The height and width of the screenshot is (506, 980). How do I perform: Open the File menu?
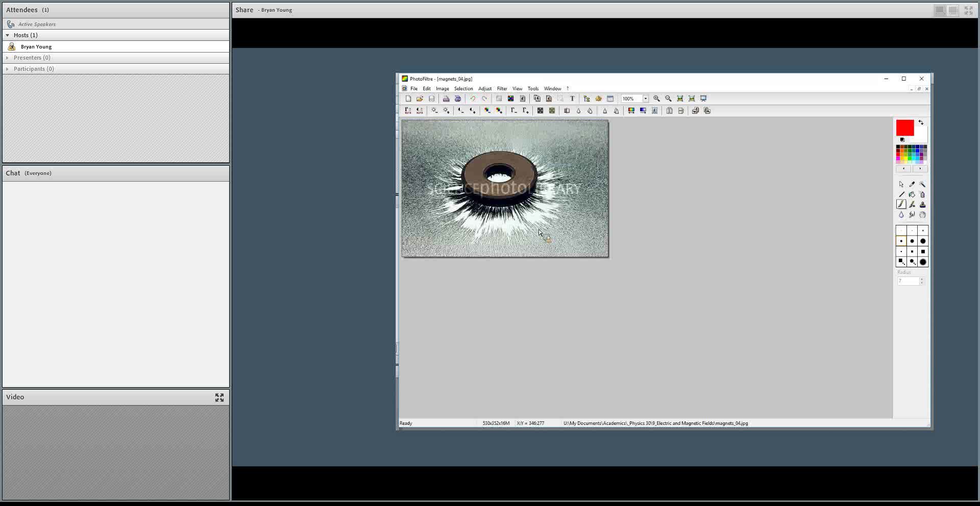[x=414, y=89]
